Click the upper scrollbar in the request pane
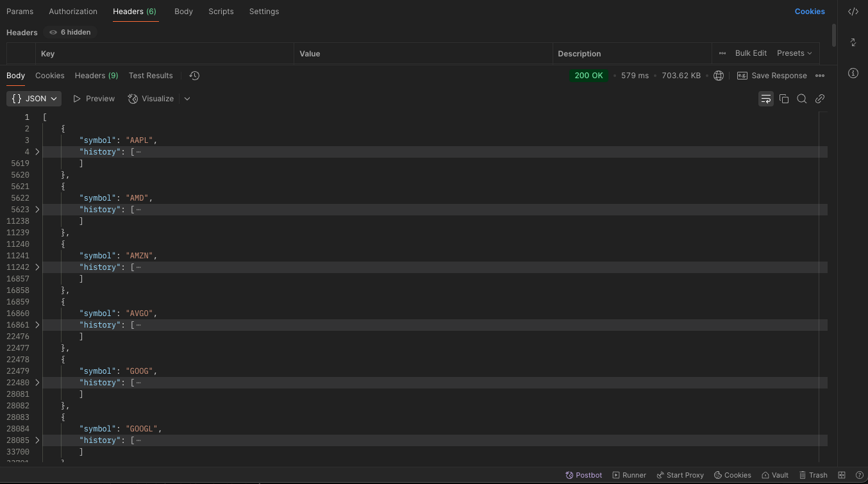 pyautogui.click(x=833, y=35)
